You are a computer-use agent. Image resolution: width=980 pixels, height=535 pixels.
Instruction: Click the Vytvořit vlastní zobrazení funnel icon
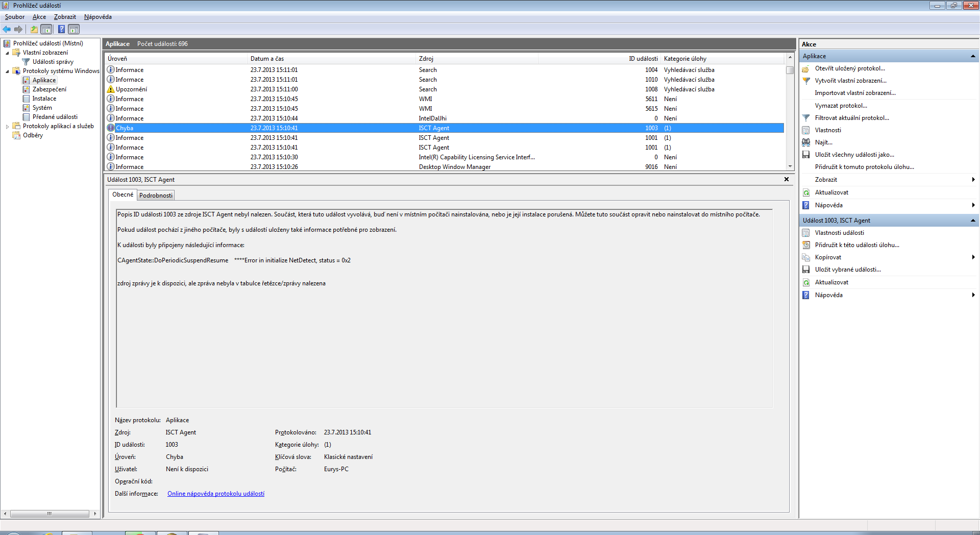tap(806, 81)
